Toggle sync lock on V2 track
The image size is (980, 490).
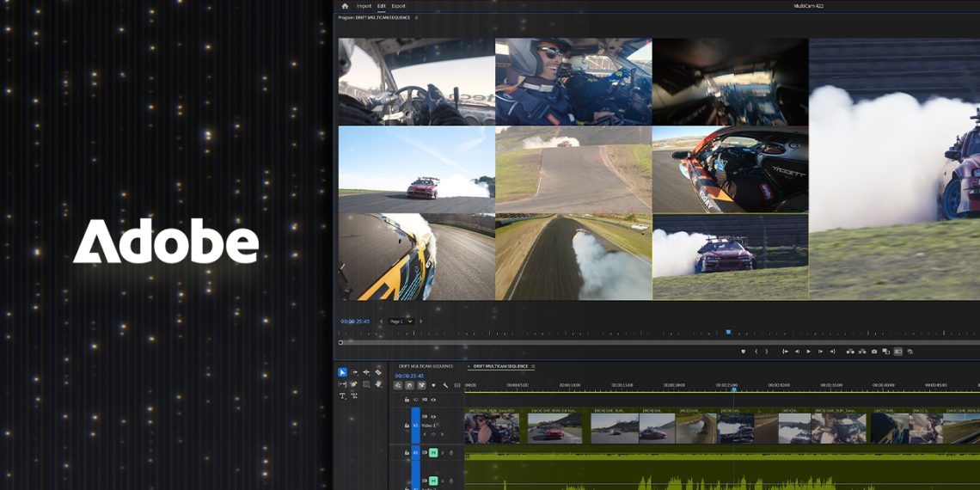coord(425,400)
